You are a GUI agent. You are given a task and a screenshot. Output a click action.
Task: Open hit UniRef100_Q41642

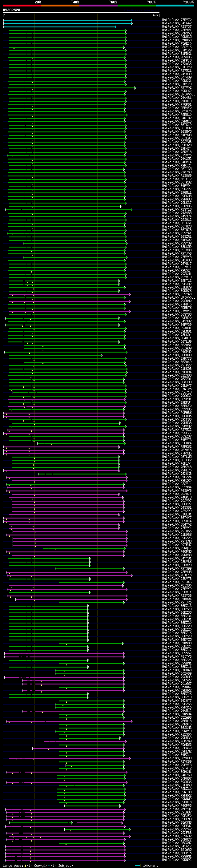[177, 23]
